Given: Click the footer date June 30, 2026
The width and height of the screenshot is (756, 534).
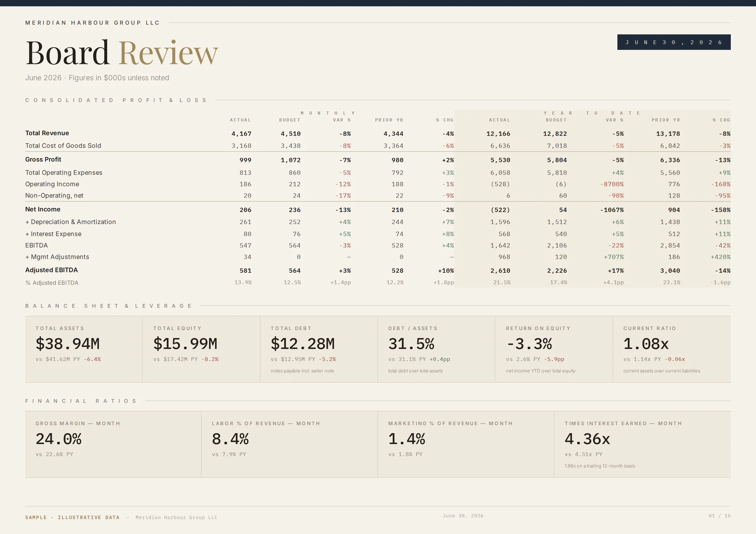Looking at the screenshot, I should pyautogui.click(x=463, y=516).
